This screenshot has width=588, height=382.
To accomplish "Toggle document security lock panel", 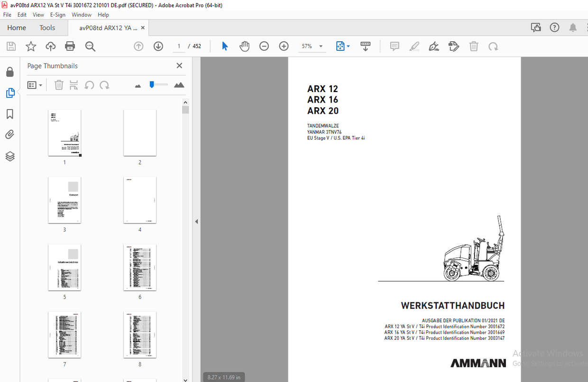I will pos(10,71).
